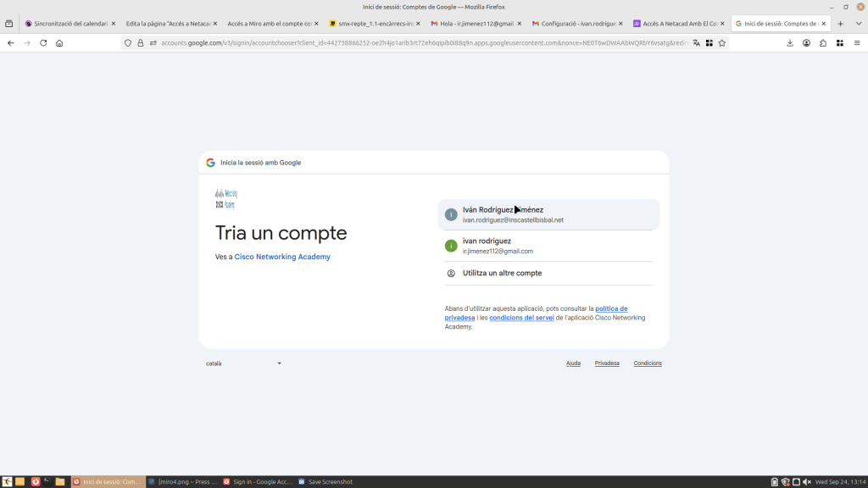Open Firefox downloads panel

(790, 42)
